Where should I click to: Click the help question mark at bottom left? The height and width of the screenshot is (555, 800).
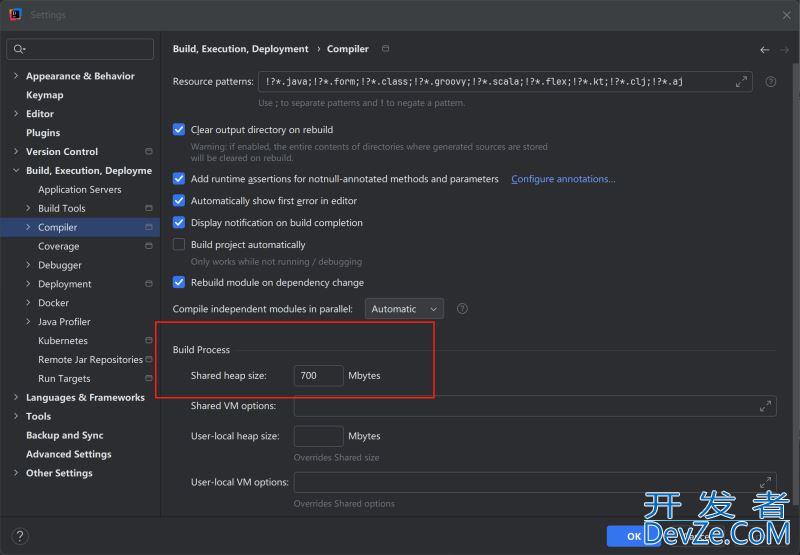coord(20,536)
